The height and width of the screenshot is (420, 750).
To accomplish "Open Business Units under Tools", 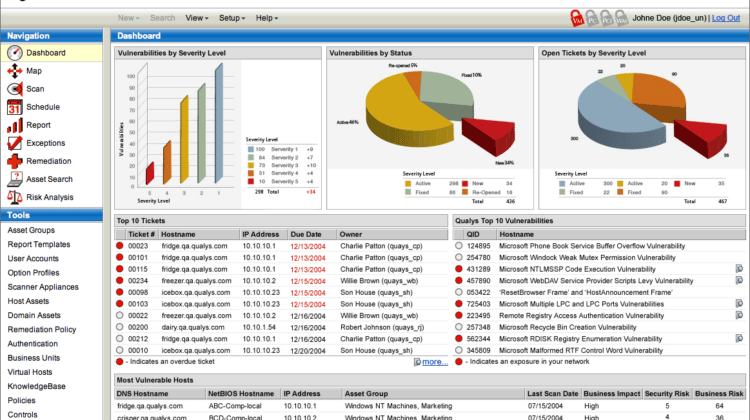I will (33, 358).
